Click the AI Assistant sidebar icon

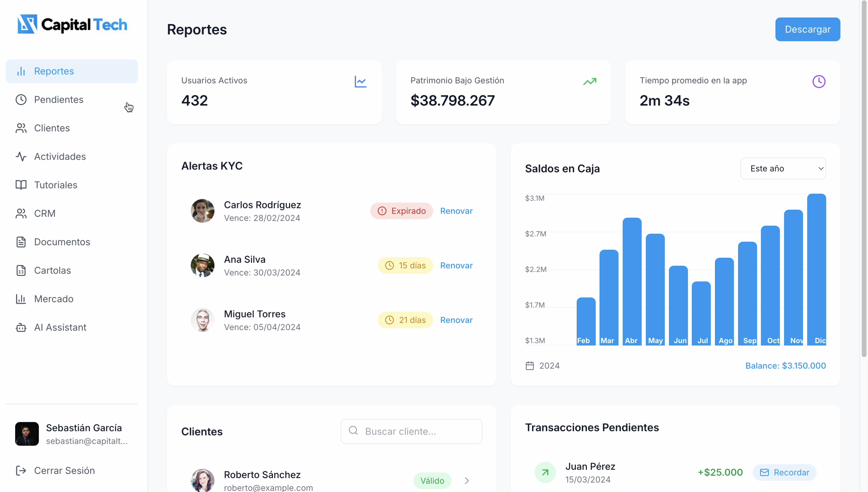21,327
